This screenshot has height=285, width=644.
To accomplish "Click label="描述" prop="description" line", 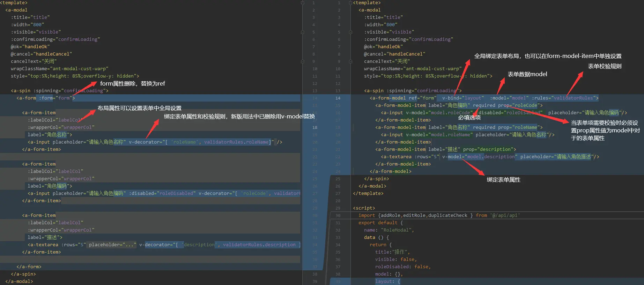I will click(x=446, y=149).
